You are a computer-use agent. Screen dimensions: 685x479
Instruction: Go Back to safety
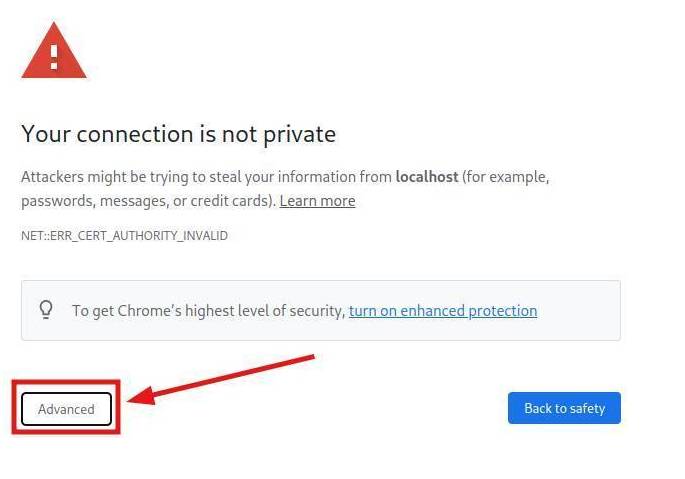pos(564,408)
